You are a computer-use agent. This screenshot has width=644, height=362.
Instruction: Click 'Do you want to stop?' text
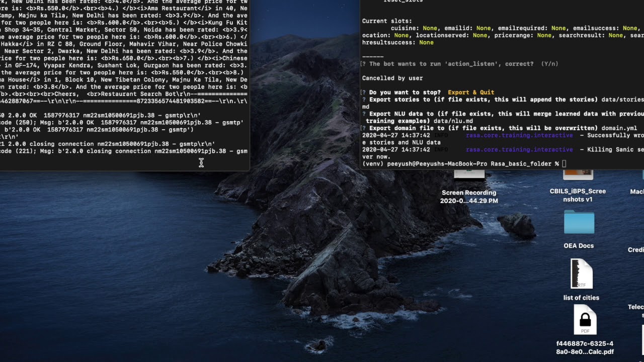point(405,93)
